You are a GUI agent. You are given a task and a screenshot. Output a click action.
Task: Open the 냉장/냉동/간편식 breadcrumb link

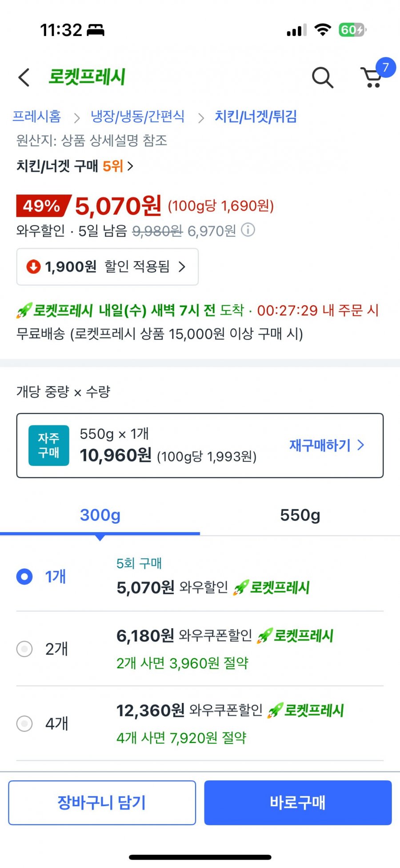click(x=137, y=117)
